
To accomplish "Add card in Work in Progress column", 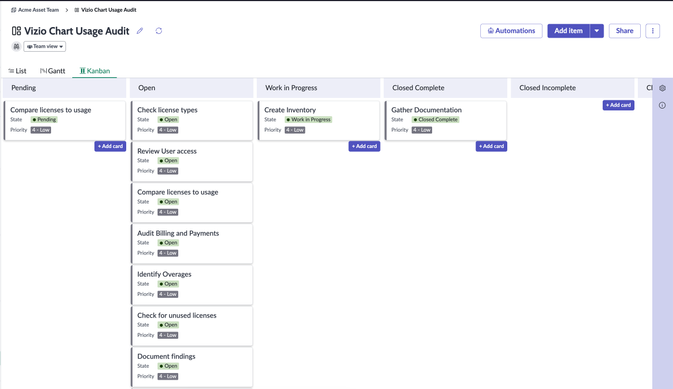I will pos(364,146).
